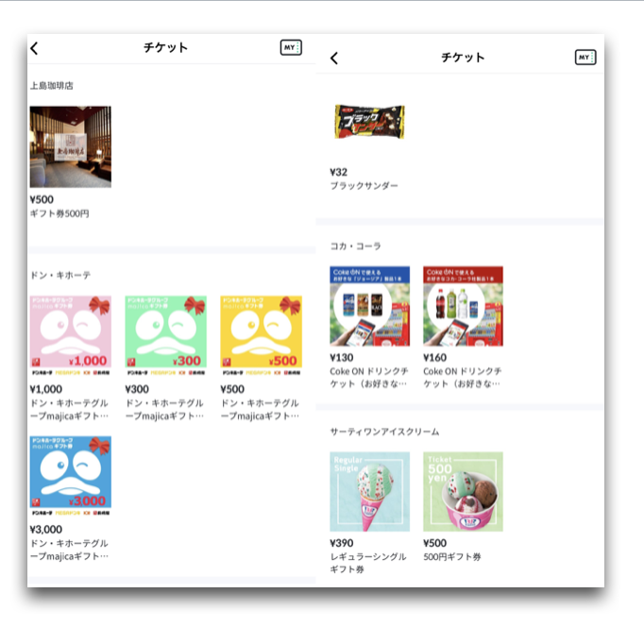Viewport: 644px width, 644px height.
Task: Open the Regular Single ice cream cone image
Action: (369, 492)
